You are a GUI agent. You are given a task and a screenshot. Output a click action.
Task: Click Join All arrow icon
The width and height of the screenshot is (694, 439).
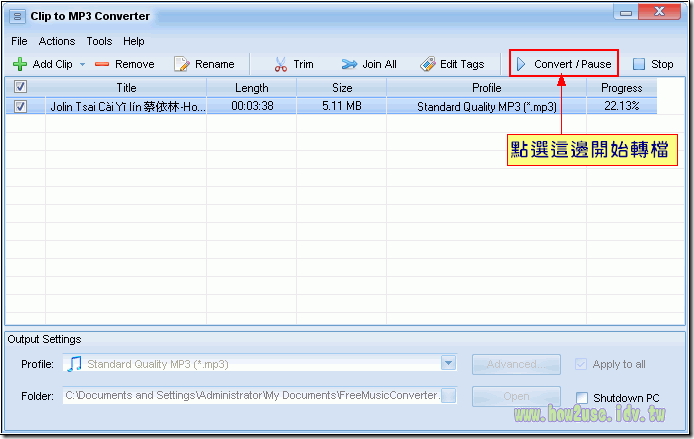pos(349,64)
